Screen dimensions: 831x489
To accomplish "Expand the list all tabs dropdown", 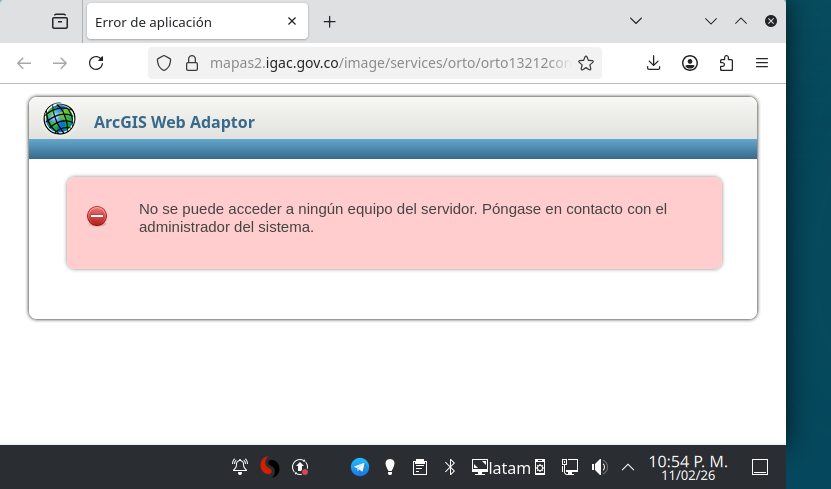I will (x=636, y=21).
